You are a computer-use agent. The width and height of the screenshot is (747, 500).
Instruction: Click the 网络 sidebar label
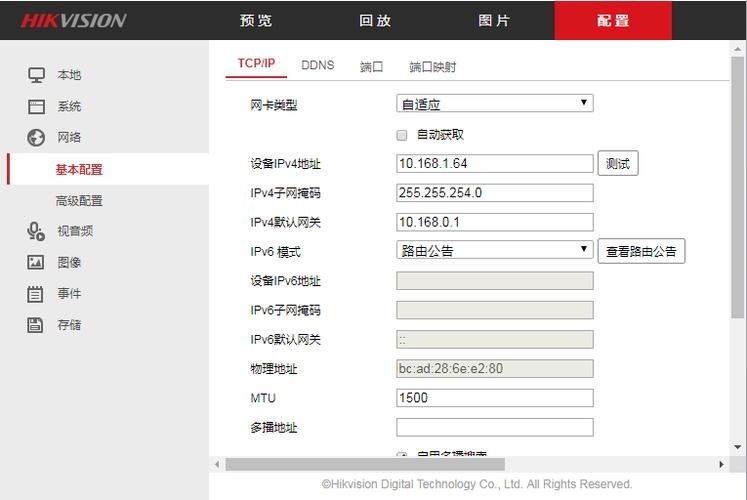(69, 138)
